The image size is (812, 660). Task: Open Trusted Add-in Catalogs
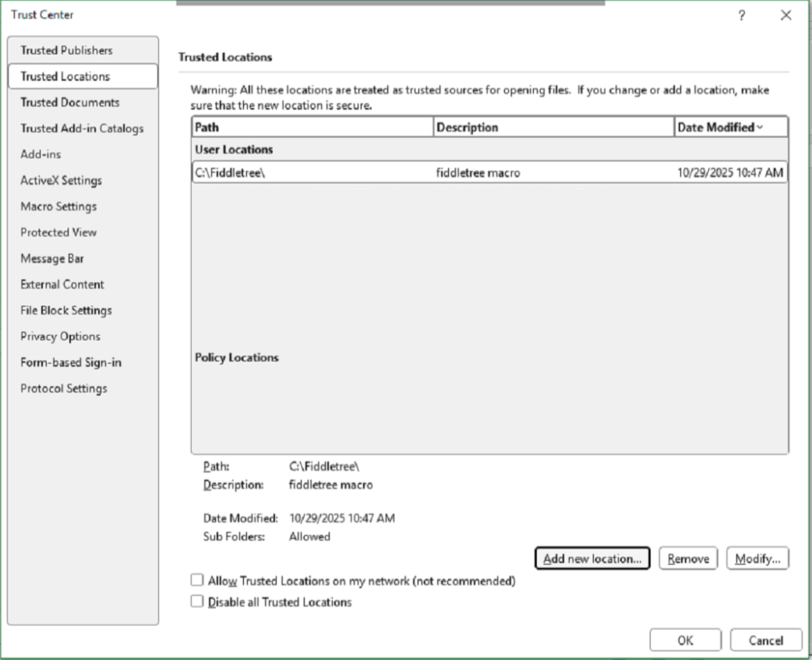(82, 129)
